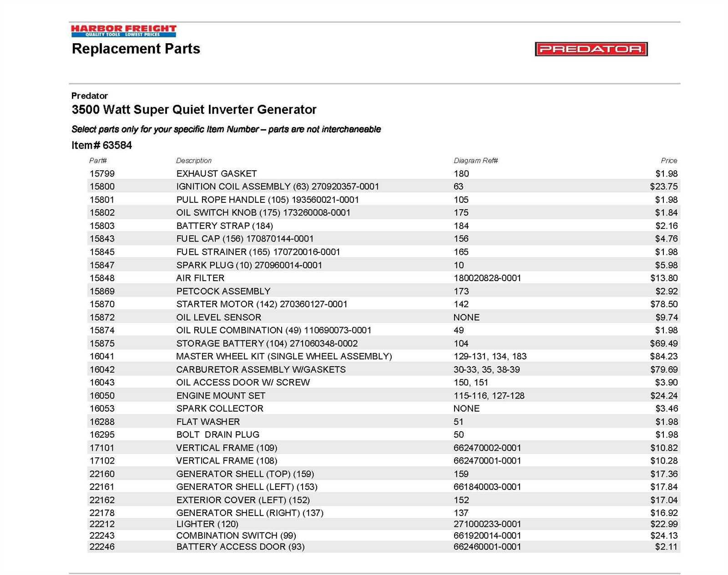The height and width of the screenshot is (575, 728).
Task: Click STORAGE BATTERY (104) description
Action: tap(267, 343)
